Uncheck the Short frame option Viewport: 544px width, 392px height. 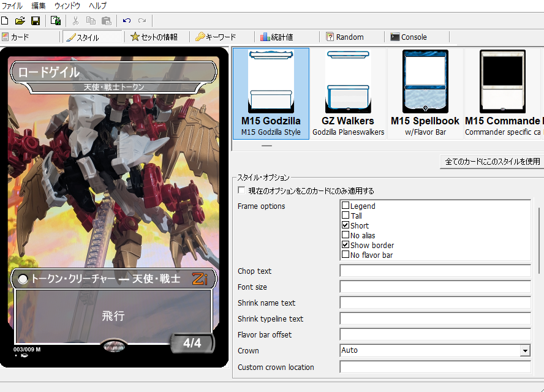346,226
